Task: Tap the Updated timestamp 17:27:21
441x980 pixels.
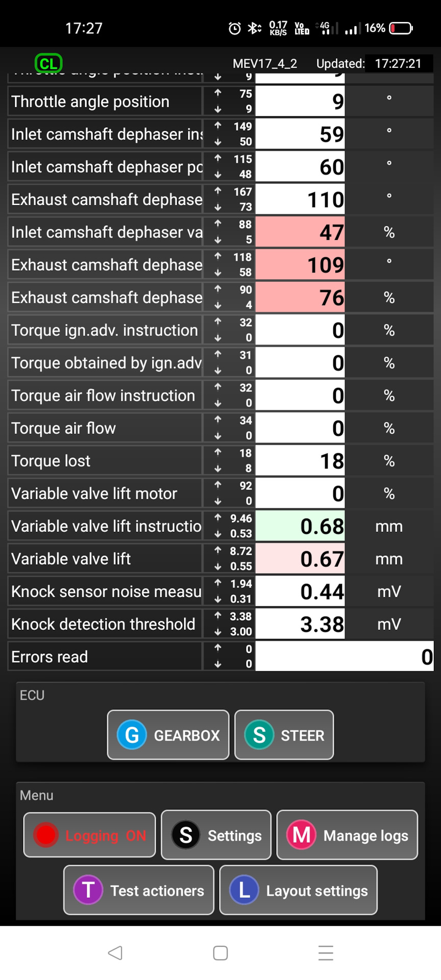Action: pos(398,63)
